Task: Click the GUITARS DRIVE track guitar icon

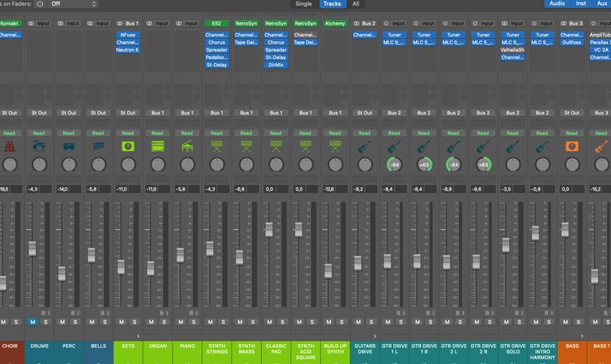Action: pyautogui.click(x=364, y=147)
